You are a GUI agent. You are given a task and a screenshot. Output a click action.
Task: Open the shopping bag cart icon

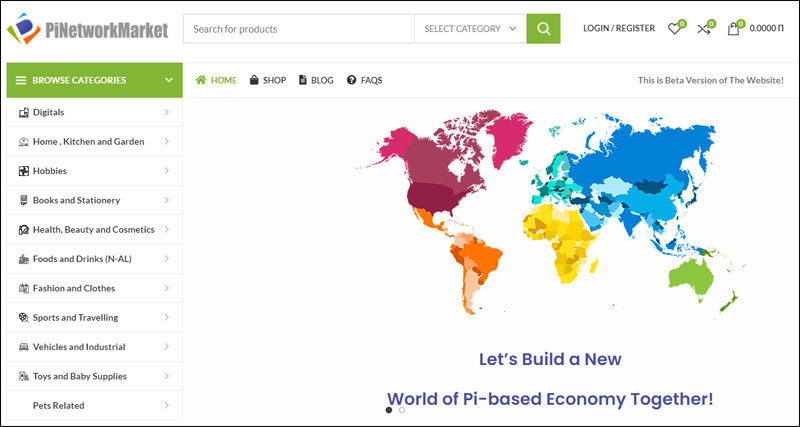tap(733, 29)
